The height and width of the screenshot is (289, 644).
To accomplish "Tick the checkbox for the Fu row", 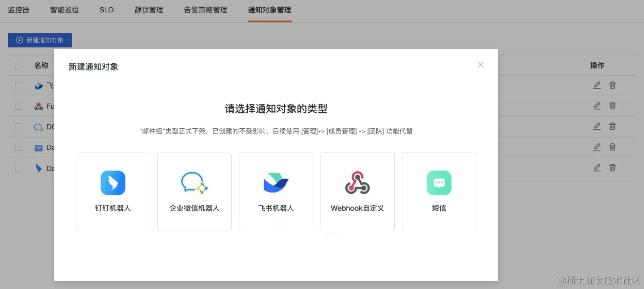I will point(19,106).
